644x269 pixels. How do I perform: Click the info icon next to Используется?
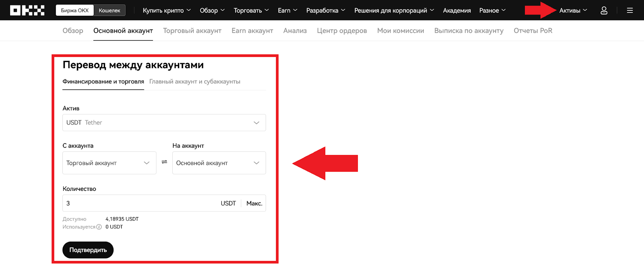click(x=99, y=227)
